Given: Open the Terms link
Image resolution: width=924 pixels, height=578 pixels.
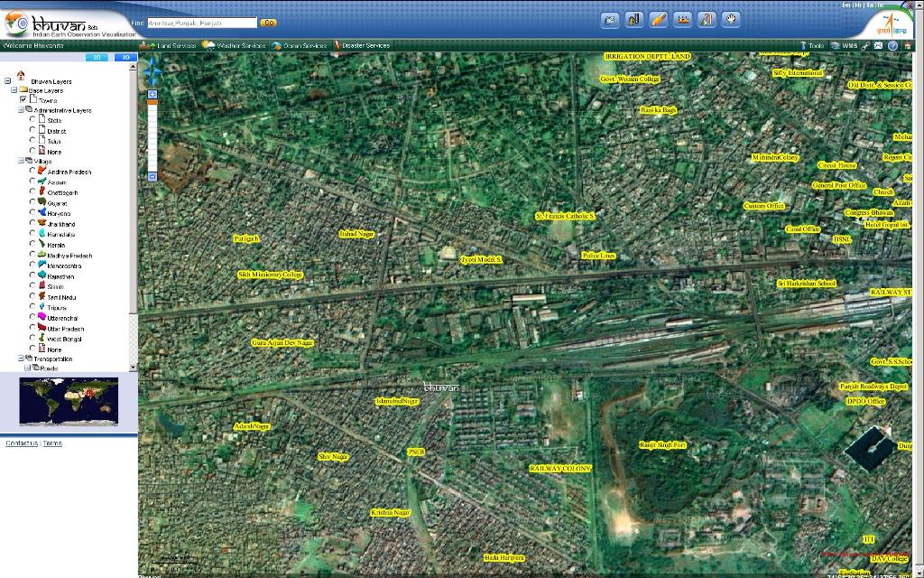Looking at the screenshot, I should (52, 443).
